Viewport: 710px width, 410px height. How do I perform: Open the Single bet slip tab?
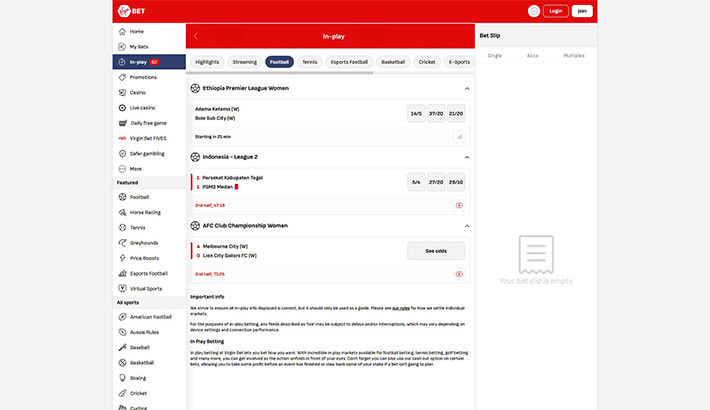pos(494,56)
